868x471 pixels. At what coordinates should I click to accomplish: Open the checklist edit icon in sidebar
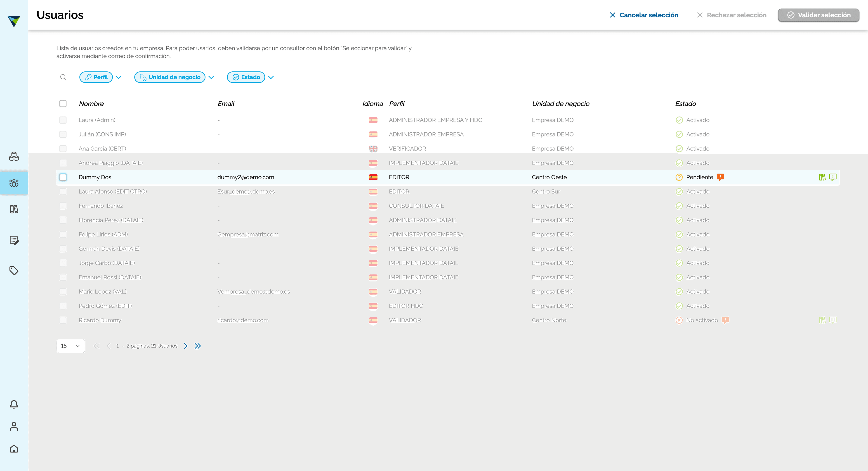coord(14,240)
